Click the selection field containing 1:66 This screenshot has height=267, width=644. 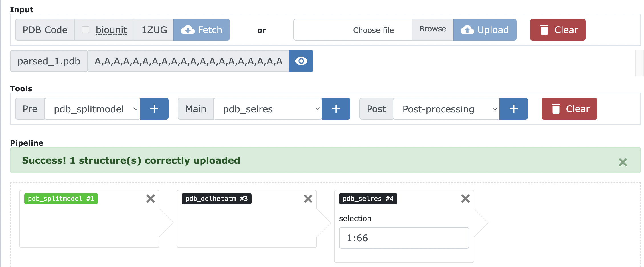(x=404, y=238)
